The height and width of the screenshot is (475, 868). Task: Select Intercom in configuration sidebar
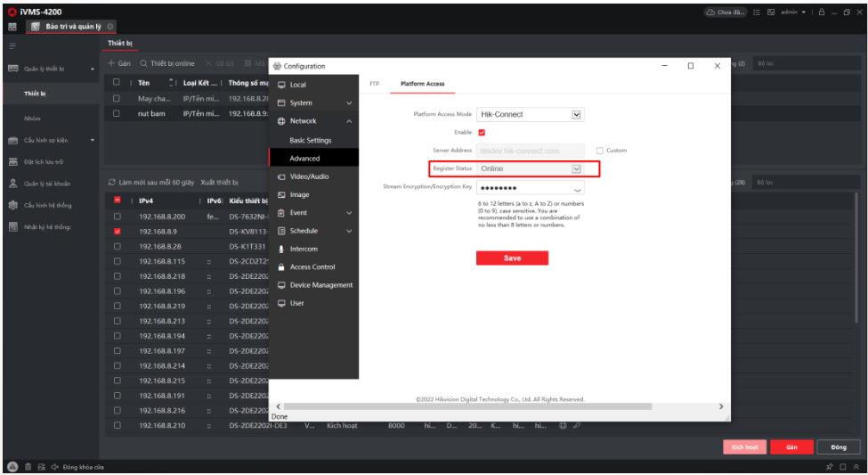(303, 249)
